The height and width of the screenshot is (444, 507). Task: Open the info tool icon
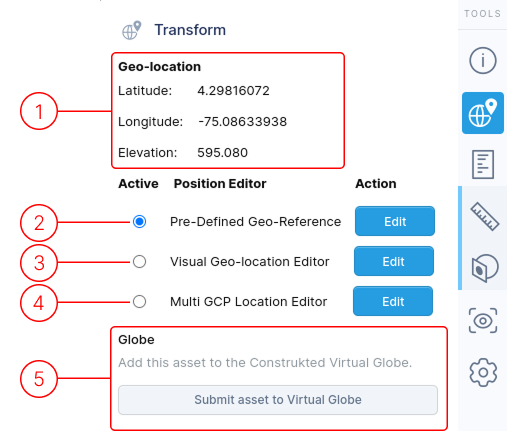coord(483,61)
